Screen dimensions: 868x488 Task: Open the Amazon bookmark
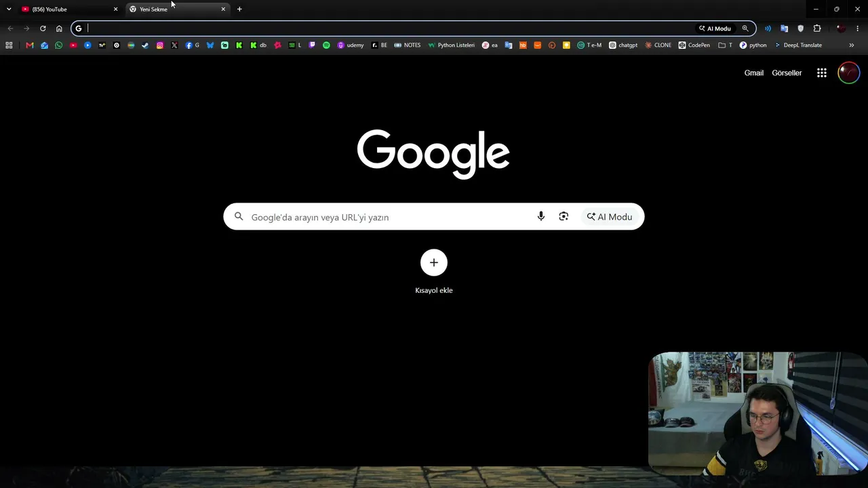537,45
